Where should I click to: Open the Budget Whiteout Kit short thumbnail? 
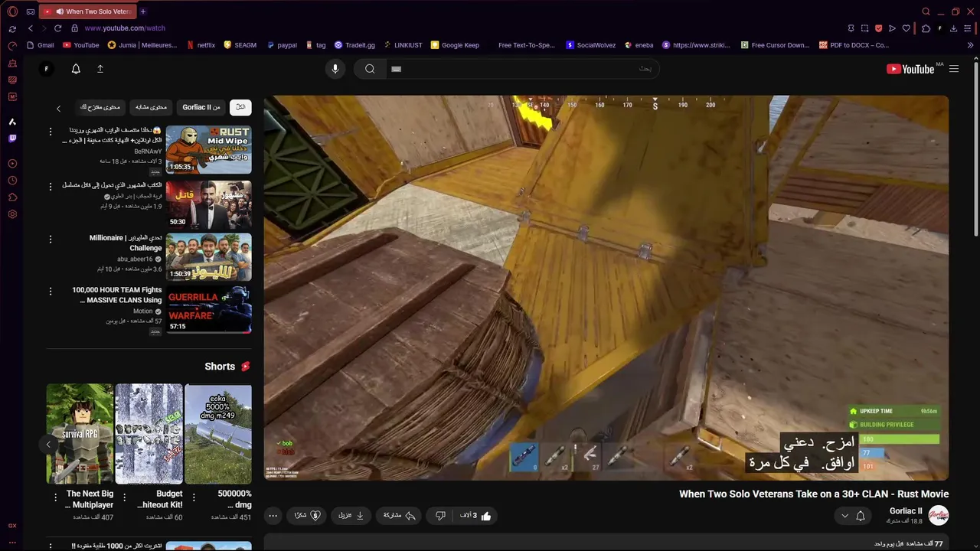149,434
